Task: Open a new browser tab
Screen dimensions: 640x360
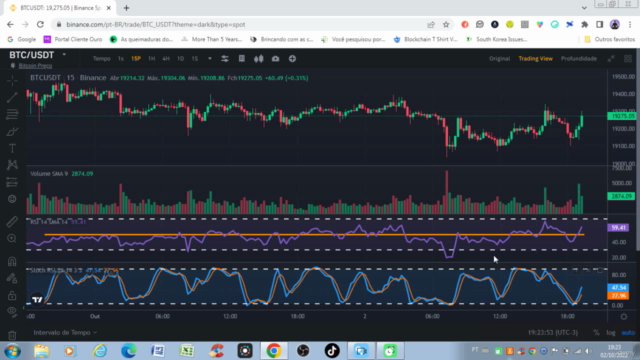Action: (126, 8)
